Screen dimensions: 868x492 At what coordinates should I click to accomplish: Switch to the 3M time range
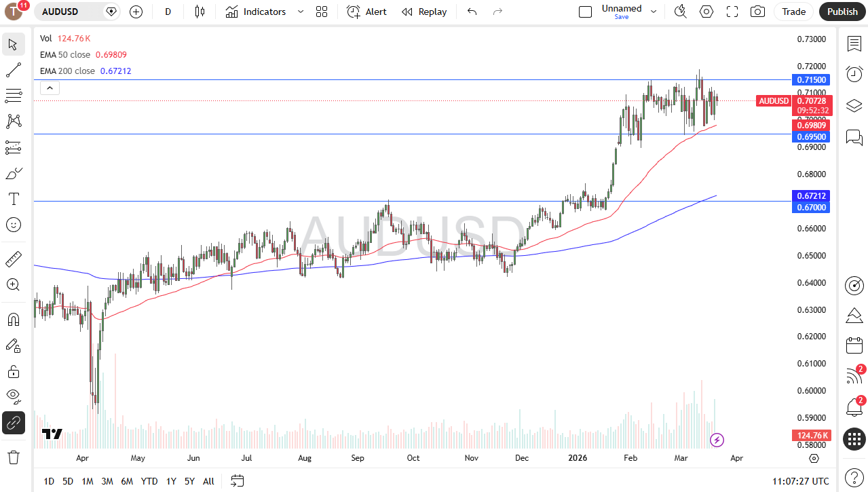click(107, 481)
